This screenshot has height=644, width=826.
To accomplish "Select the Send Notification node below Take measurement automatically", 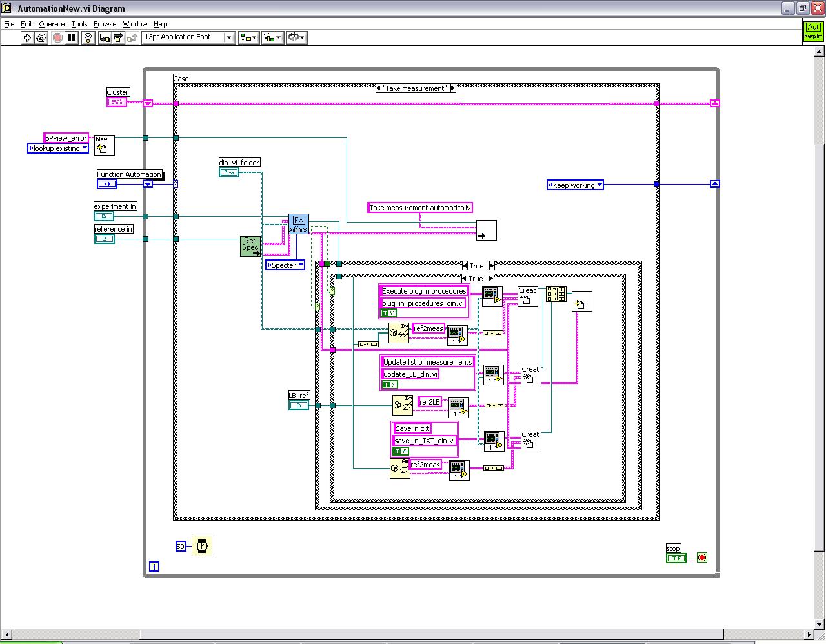I will tap(486, 230).
